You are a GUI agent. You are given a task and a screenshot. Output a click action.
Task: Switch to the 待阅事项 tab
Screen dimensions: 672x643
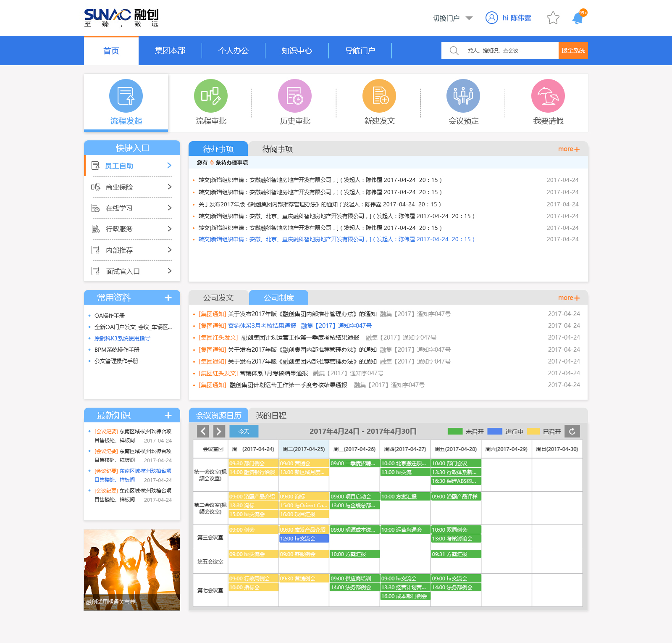(x=276, y=148)
